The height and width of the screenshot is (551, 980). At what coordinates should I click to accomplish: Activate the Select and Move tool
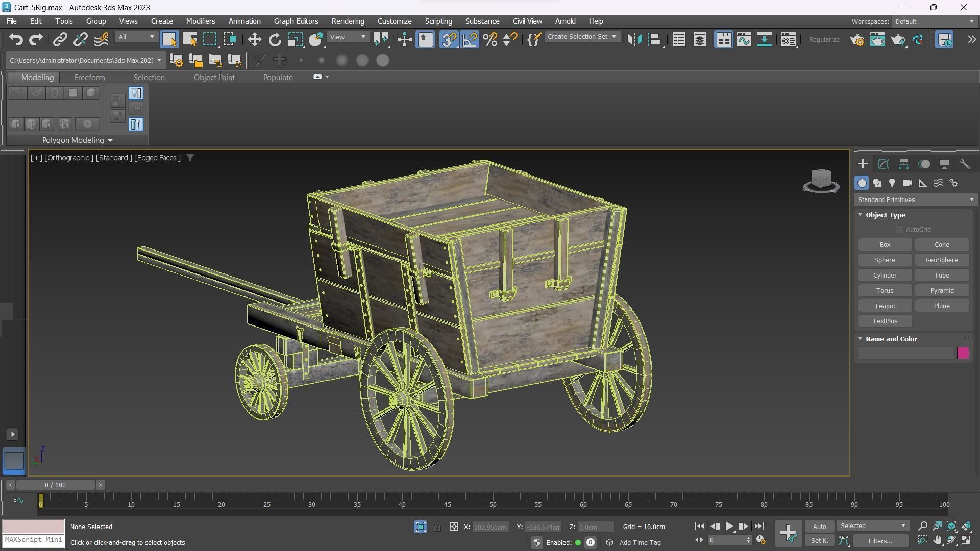254,40
